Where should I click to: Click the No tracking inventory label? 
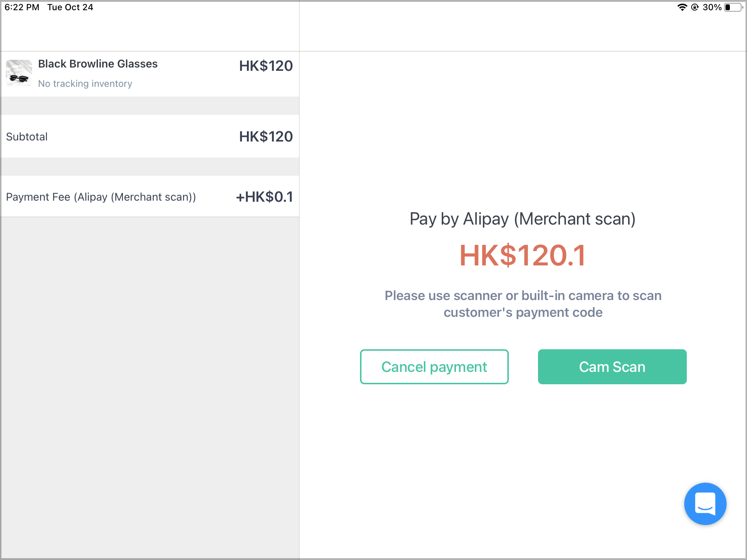tap(85, 83)
